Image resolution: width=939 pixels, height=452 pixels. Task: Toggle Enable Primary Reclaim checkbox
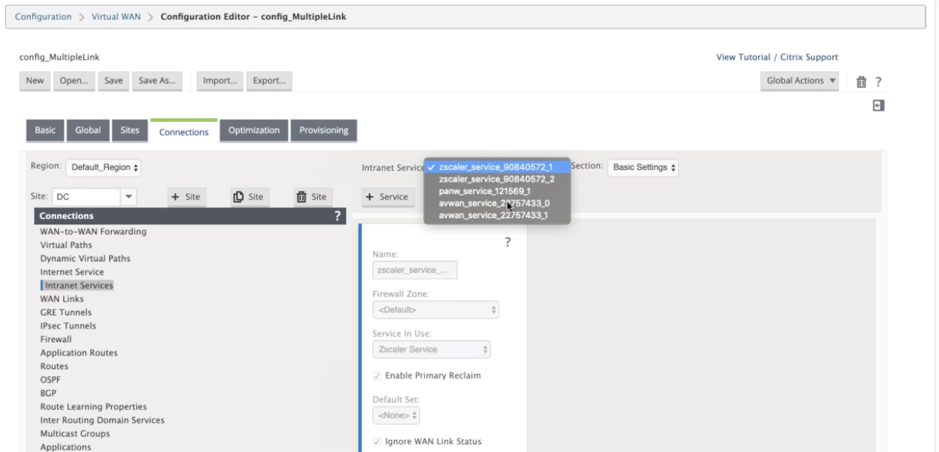click(377, 376)
